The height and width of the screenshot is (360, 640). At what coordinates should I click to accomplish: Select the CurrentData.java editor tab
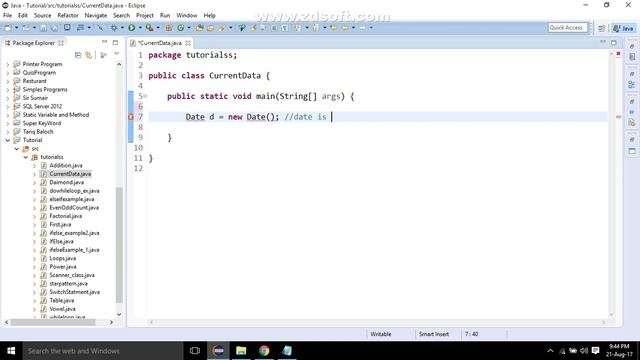tap(159, 43)
